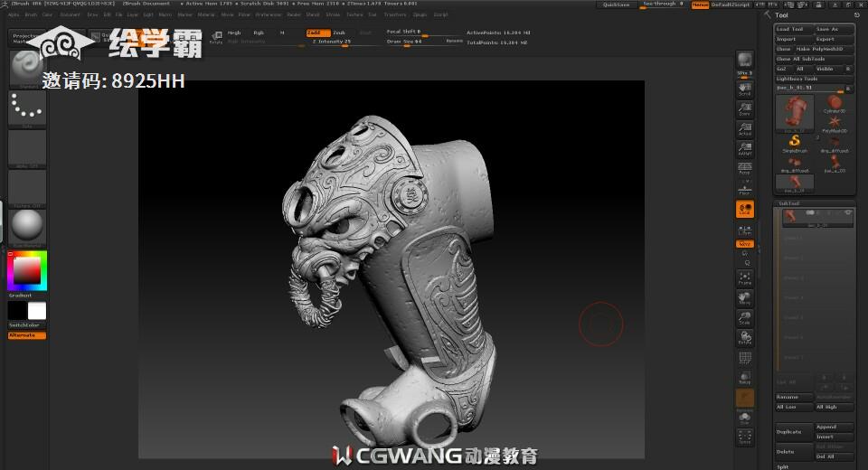868x470 pixels.
Task: Toggle the Mrgb channel button
Action: 234,33
